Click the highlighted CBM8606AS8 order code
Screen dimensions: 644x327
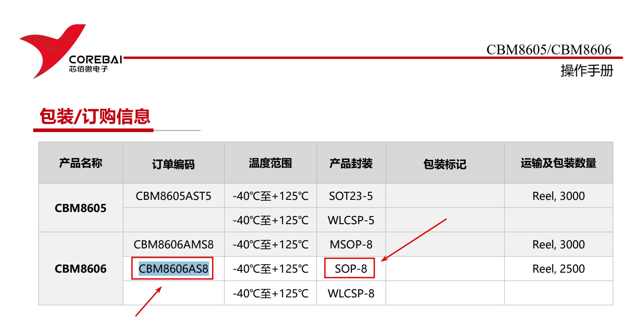[174, 269]
